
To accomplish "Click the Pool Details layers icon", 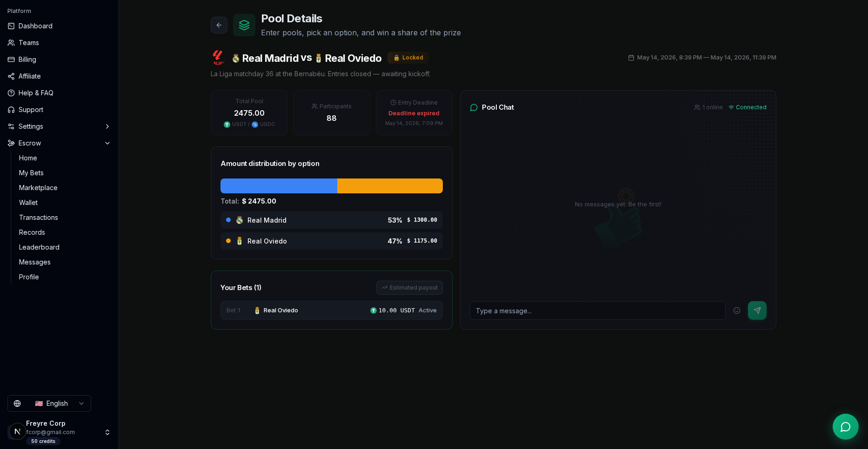I will (244, 25).
